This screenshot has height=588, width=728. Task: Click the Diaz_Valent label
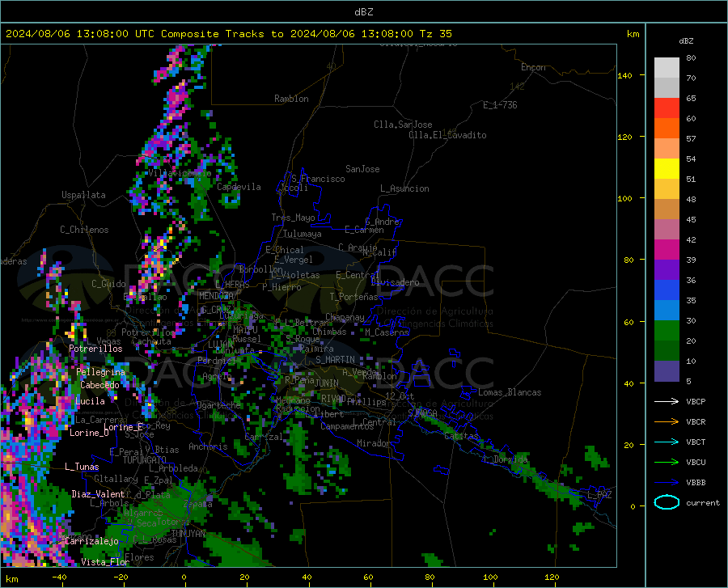[98, 494]
